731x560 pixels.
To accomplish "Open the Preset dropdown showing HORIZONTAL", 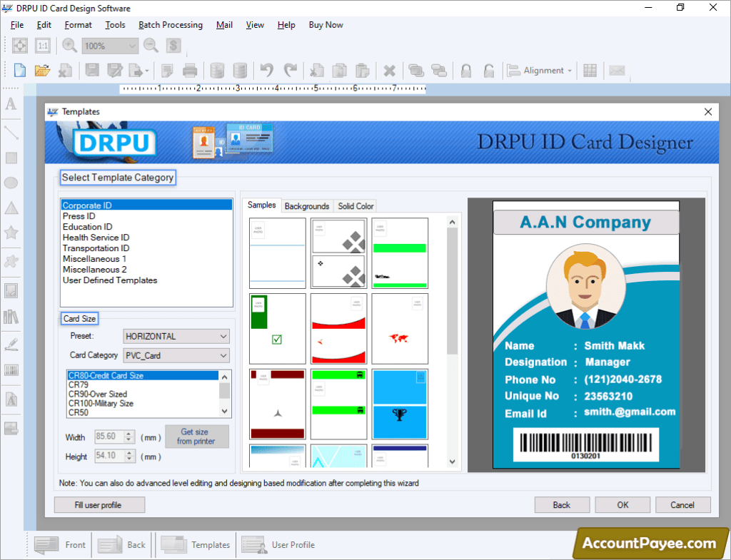I will click(x=176, y=336).
